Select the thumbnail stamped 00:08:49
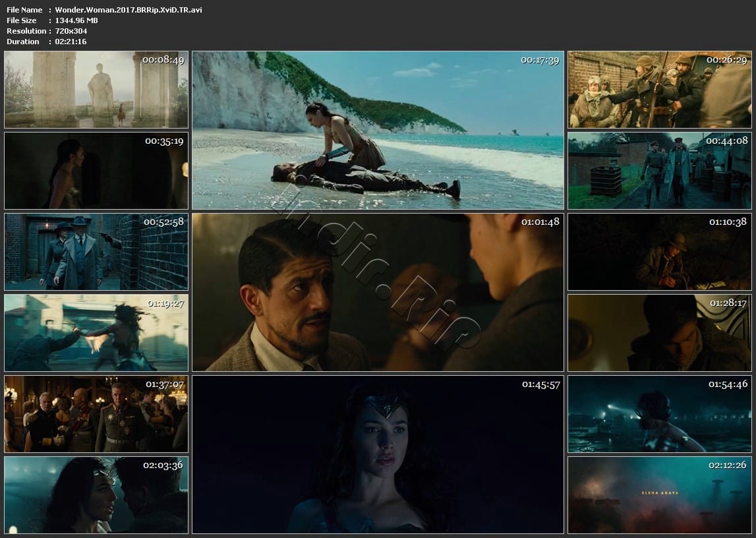The height and width of the screenshot is (538, 756). click(x=96, y=89)
